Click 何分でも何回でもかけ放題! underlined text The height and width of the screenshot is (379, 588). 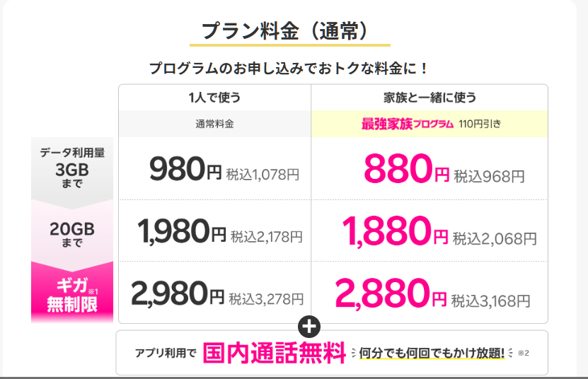[432, 353]
